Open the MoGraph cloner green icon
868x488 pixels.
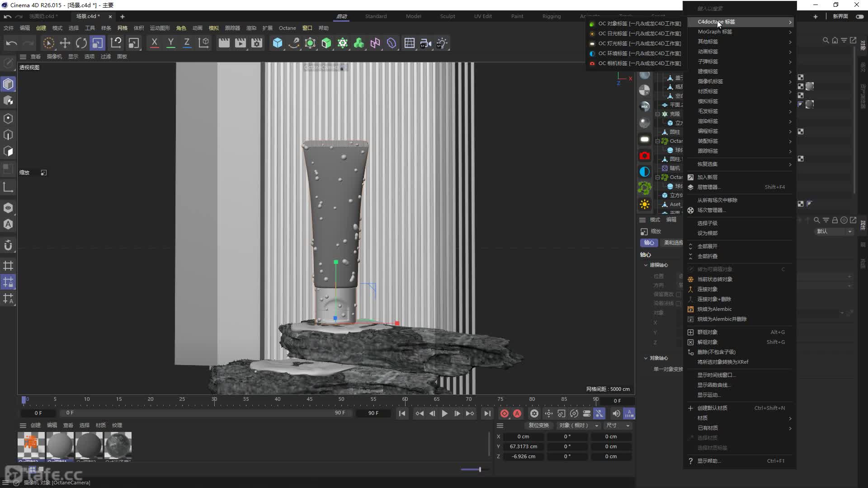pos(343,43)
